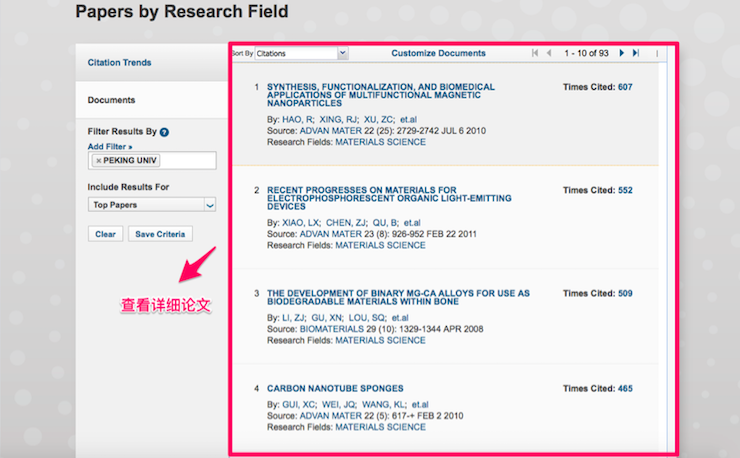Viewport: 740px width, 458px height.
Task: Click the Save Criteria button
Action: click(159, 234)
